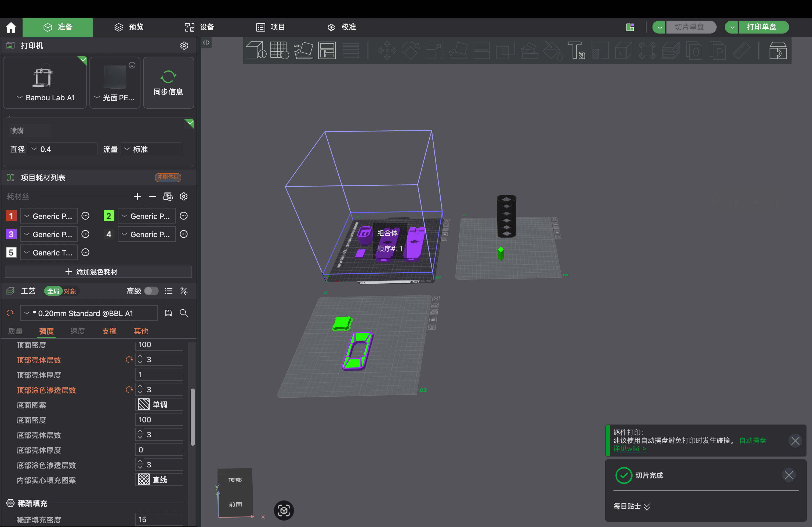Open the 0.20mm Standard @BBL A1 preset dropdown
The image size is (812, 527).
(x=89, y=313)
